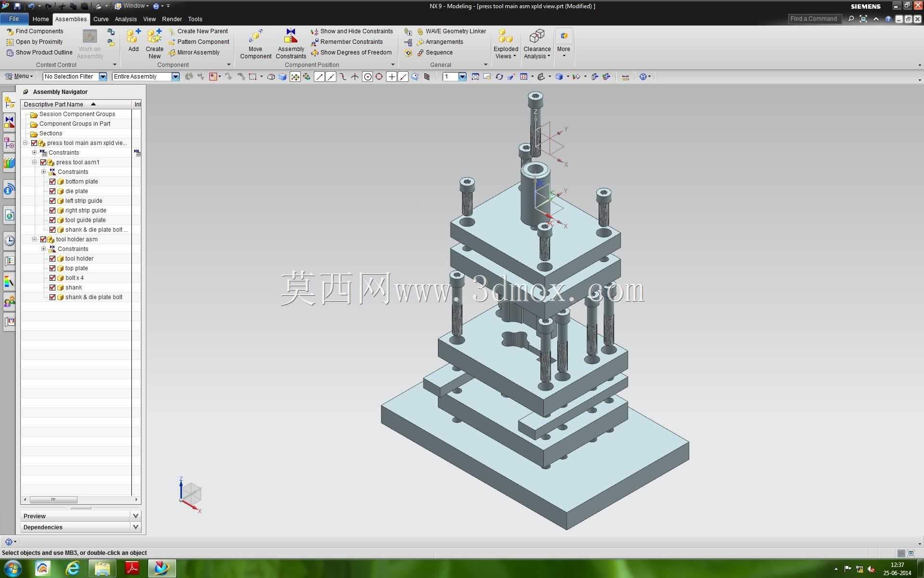Click the Roles sidebar tab icon

pos(9,302)
